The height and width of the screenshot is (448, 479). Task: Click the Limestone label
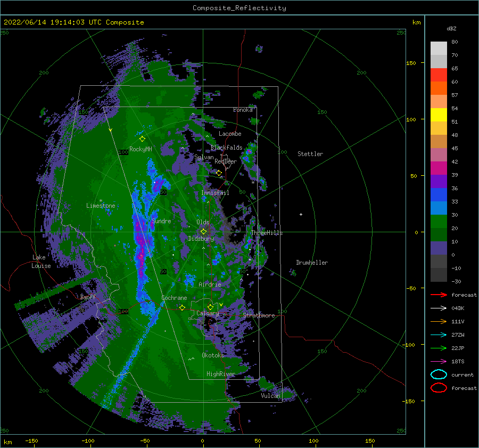coord(101,206)
